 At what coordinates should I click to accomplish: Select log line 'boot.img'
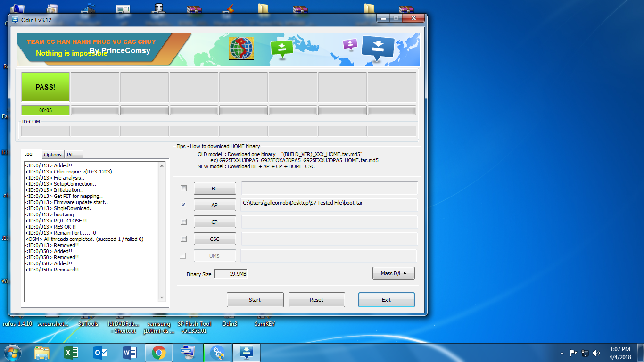tap(50, 214)
